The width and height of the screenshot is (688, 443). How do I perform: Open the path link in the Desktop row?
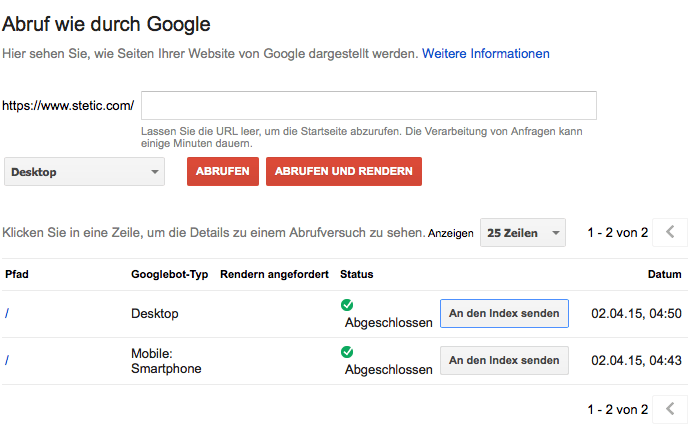coord(7,313)
